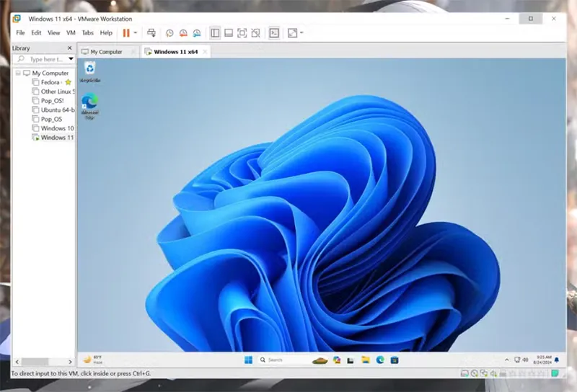Screen dimensions: 577x392
Task: Click the volume icon in guest tray
Action: pyautogui.click(x=526, y=360)
